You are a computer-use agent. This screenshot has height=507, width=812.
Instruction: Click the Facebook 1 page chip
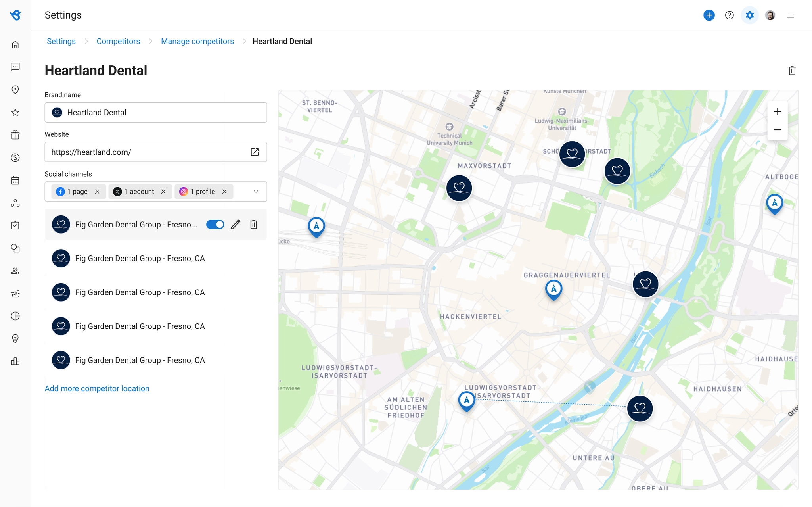(79, 192)
